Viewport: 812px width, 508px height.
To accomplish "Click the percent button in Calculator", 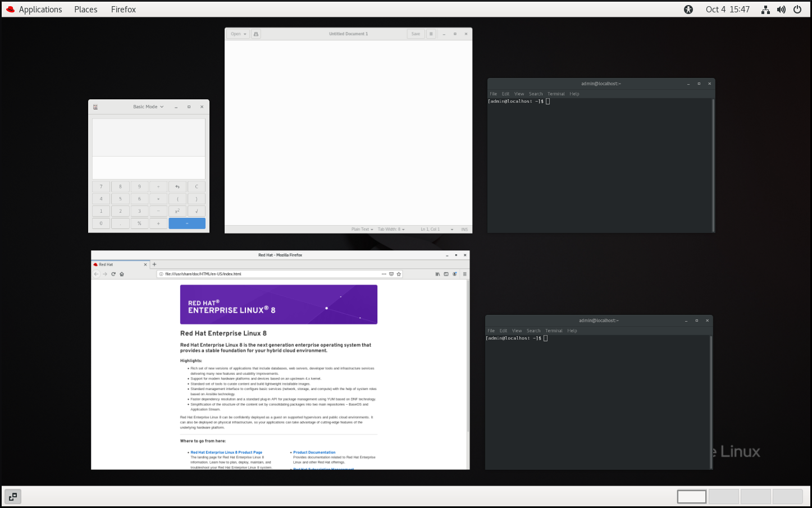I will pyautogui.click(x=139, y=223).
